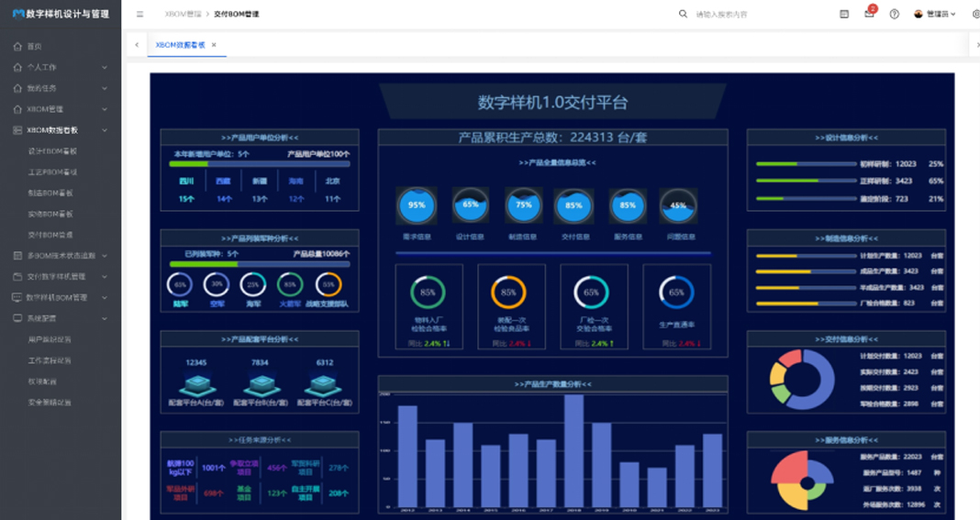This screenshot has width=980, height=520.
Task: Switch to the XBOM数据看板 tab
Action: coord(180,45)
